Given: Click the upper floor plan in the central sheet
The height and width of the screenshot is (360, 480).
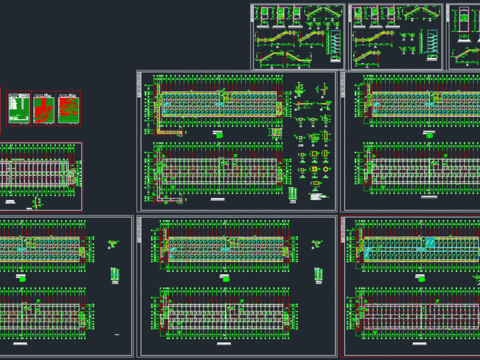Looking at the screenshot, I should tap(217, 104).
